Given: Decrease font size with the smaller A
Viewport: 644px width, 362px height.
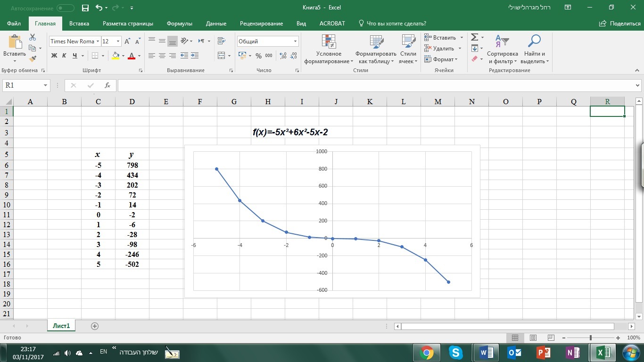Looking at the screenshot, I should click(x=137, y=41).
